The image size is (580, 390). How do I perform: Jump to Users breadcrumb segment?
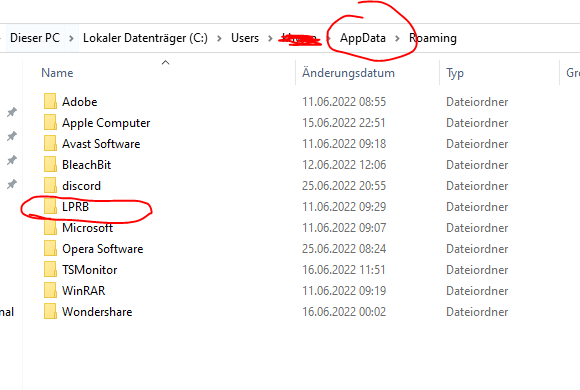click(x=245, y=38)
